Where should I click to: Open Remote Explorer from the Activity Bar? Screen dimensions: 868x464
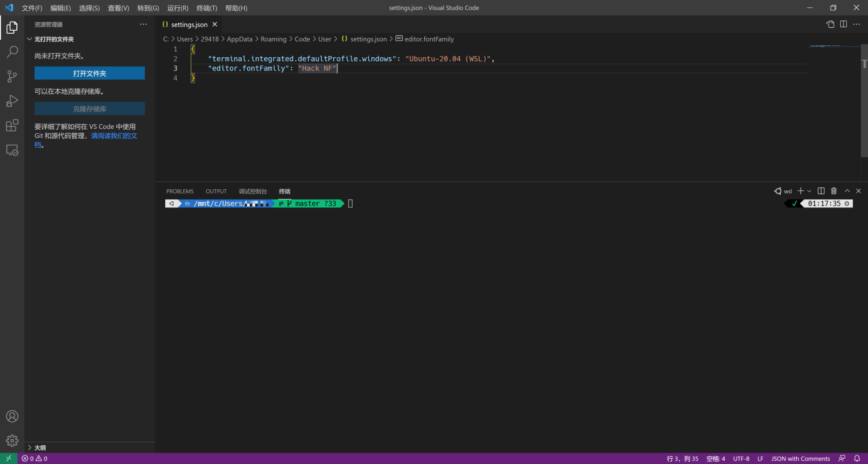pyautogui.click(x=12, y=150)
